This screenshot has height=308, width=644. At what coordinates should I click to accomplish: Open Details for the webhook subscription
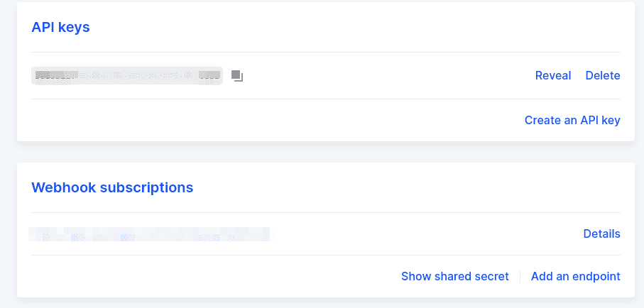point(601,233)
